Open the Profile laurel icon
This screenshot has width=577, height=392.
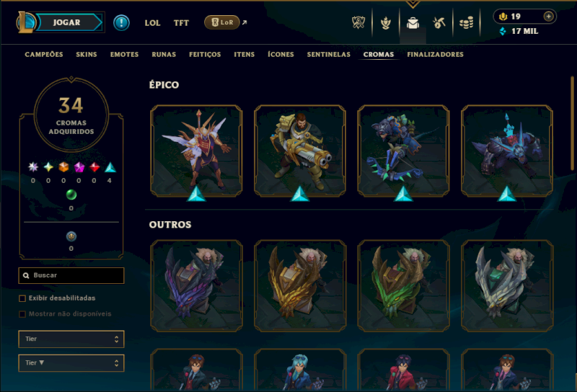coord(385,23)
